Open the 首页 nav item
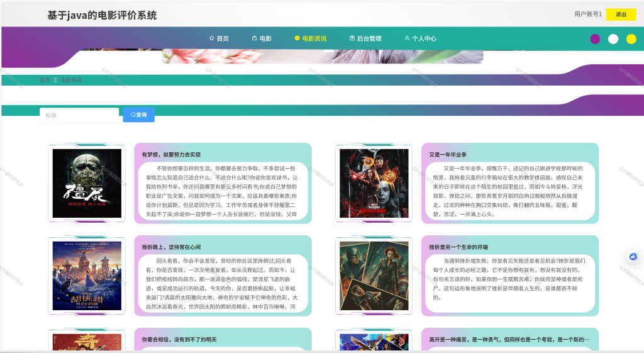 tap(219, 38)
